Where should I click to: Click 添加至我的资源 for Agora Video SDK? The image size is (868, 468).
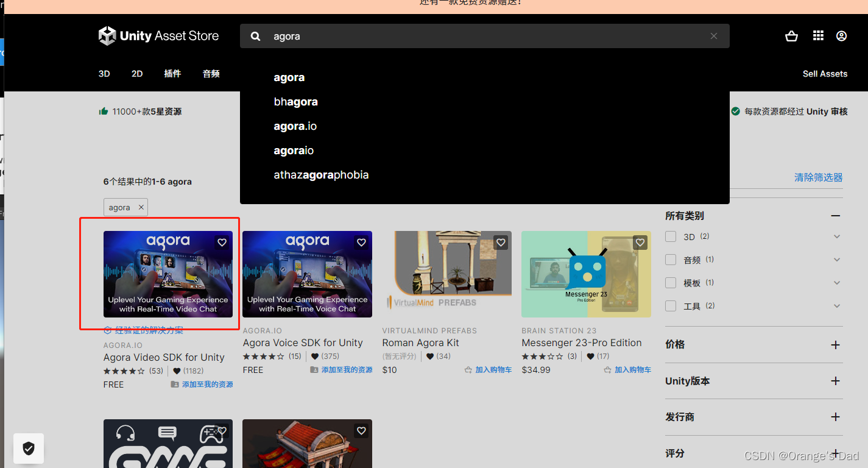coord(207,385)
